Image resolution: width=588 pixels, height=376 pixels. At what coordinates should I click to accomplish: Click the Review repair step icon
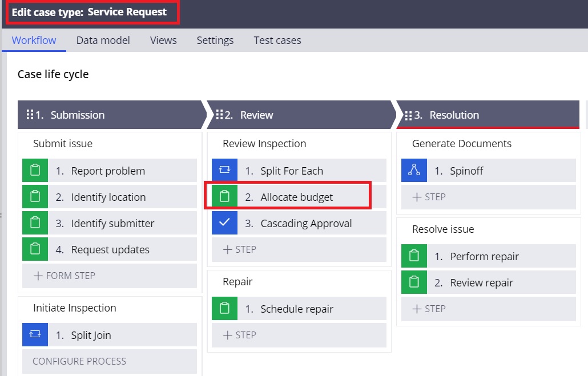click(413, 282)
